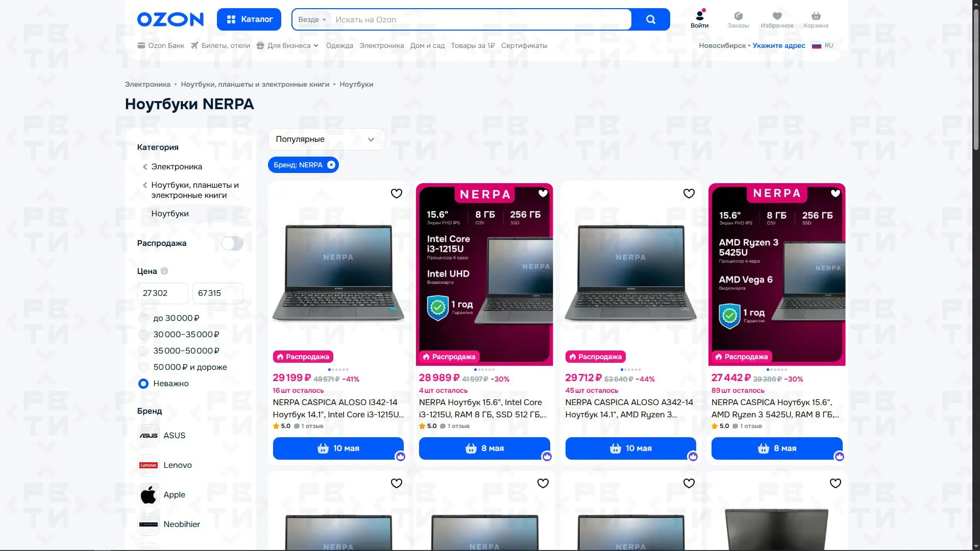
Task: Click the Neobihier brand logo
Action: 149,524
